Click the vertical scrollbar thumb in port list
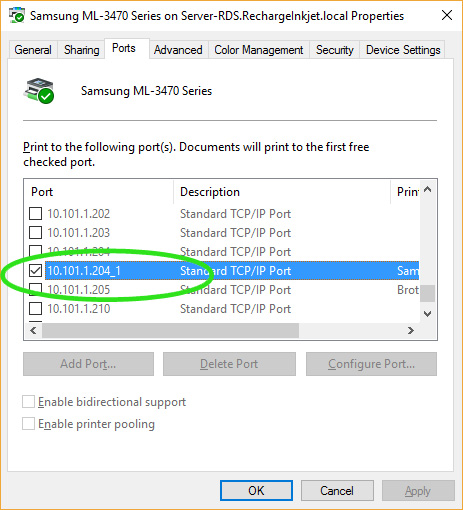This screenshot has width=463, height=510. click(428, 293)
